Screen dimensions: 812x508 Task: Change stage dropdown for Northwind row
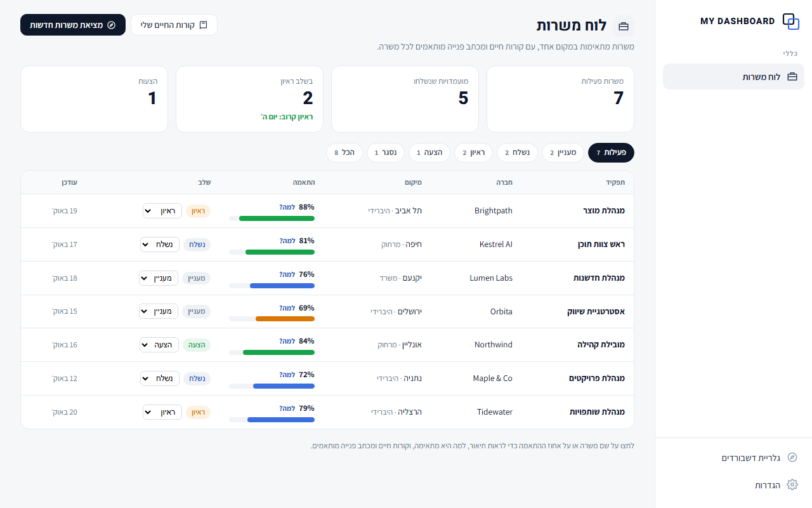coord(159,345)
